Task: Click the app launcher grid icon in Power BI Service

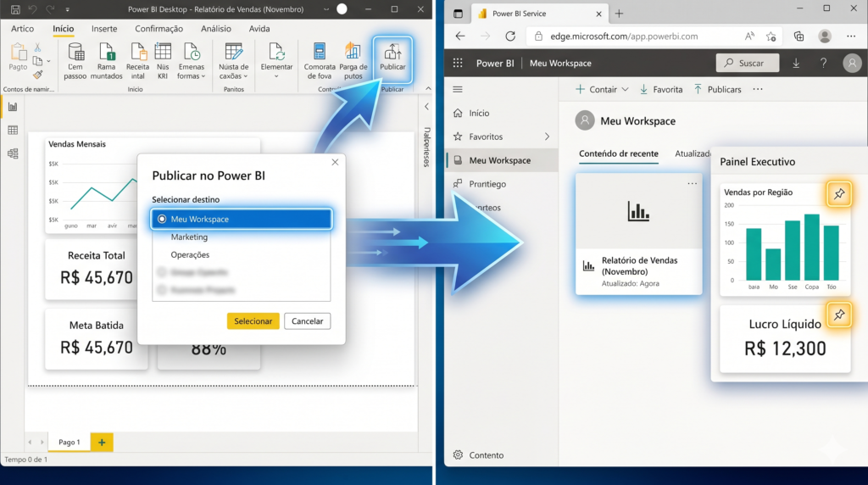Action: [458, 63]
